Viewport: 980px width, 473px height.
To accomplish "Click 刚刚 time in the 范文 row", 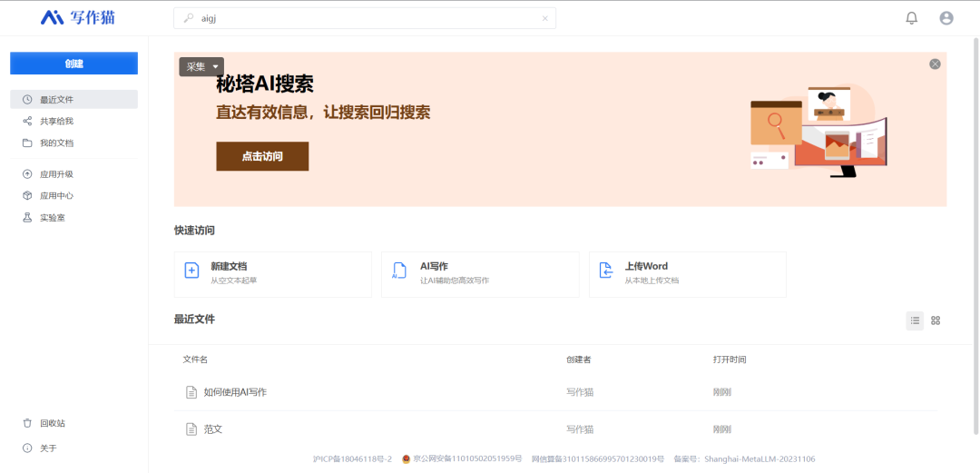I will pyautogui.click(x=722, y=429).
